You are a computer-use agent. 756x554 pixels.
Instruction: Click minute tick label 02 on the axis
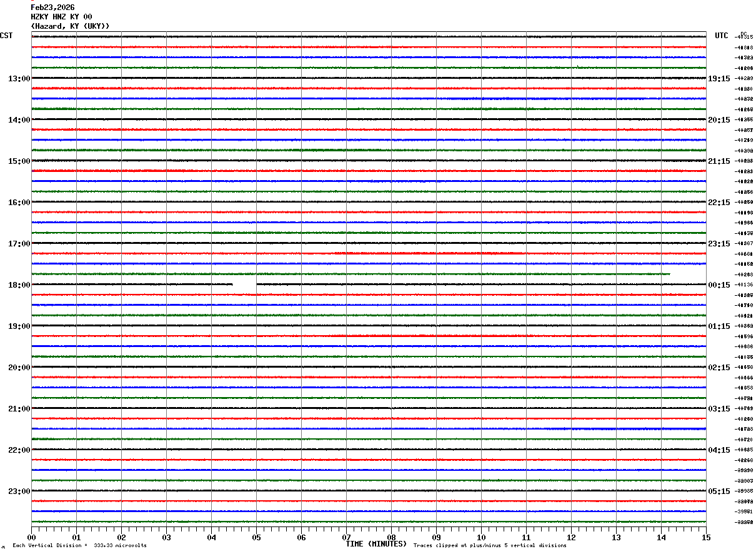point(121,537)
